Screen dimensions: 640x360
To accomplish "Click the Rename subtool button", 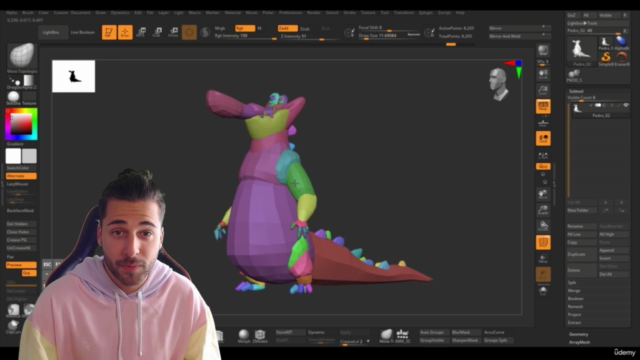I will tap(582, 226).
